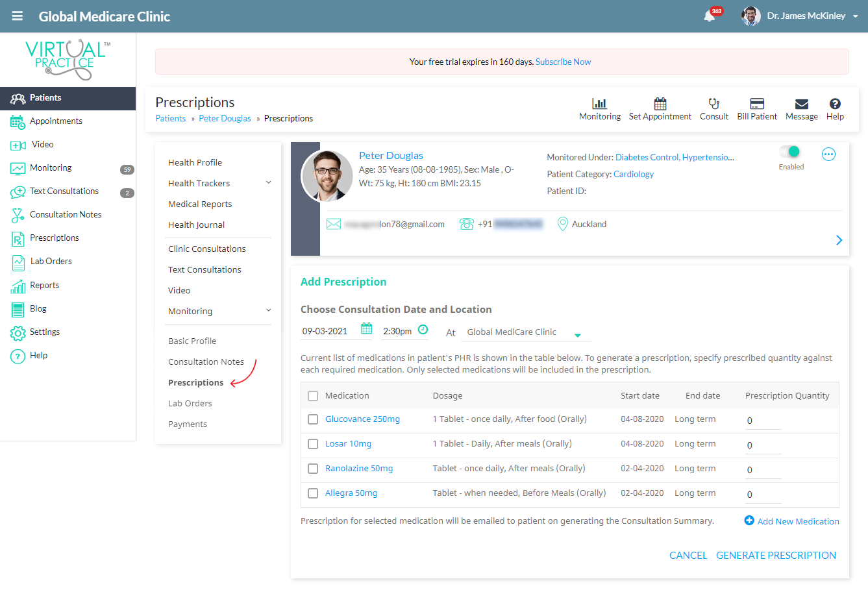Open Diabetes Control, Hypertension monitoring link
The width and height of the screenshot is (868, 603).
coord(675,157)
